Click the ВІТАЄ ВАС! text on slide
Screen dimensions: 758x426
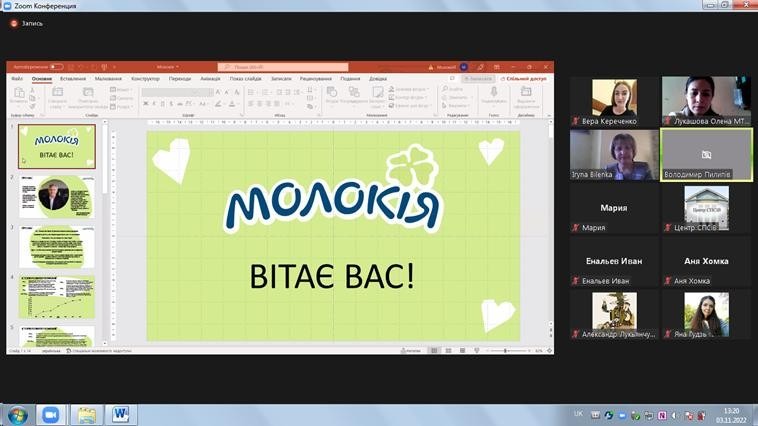coord(332,277)
